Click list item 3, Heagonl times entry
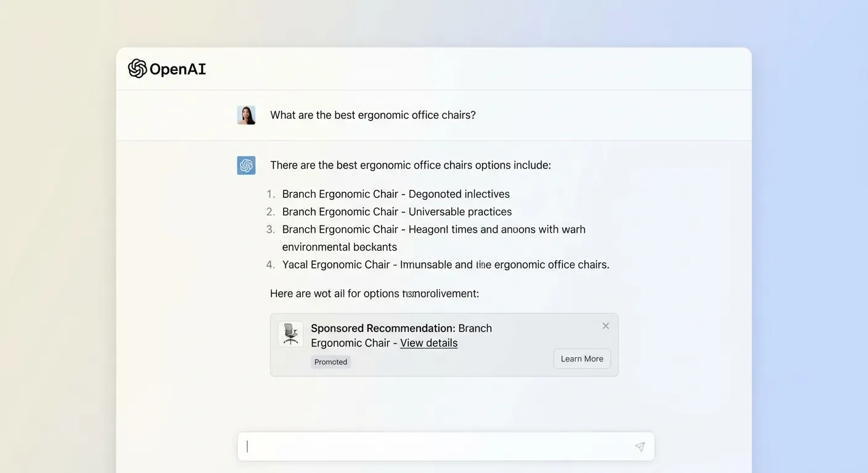This screenshot has height=473, width=868. tap(433, 229)
